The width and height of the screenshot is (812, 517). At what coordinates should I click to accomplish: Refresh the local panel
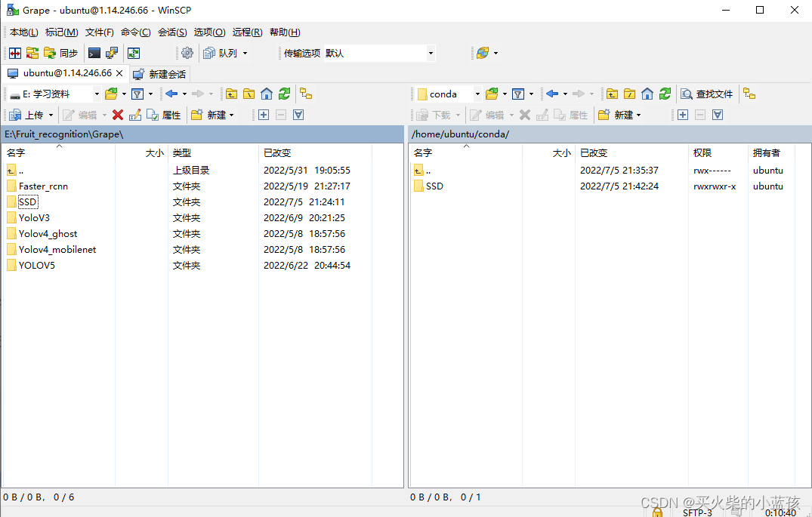pyautogui.click(x=284, y=94)
